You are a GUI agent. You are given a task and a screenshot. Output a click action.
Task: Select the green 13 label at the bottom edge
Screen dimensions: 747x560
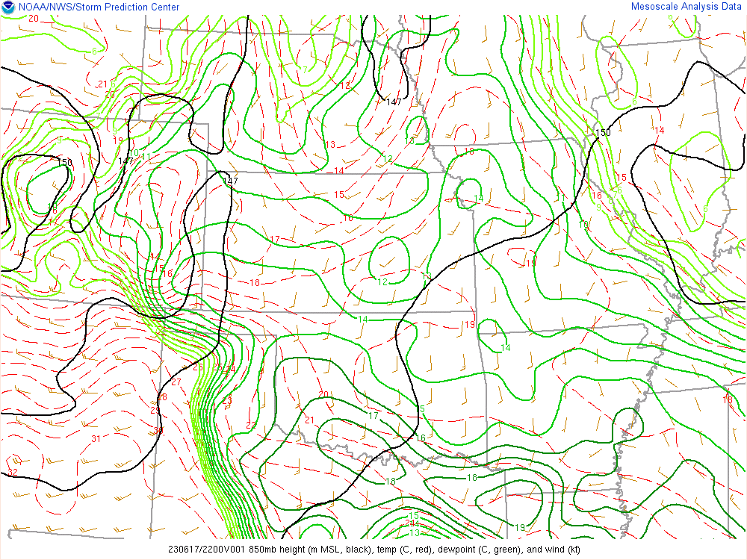point(414,532)
